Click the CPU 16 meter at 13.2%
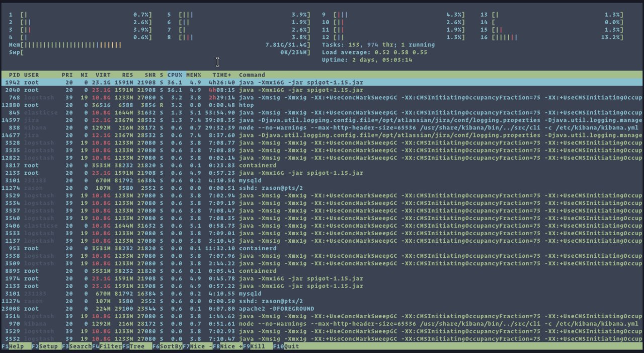This screenshot has height=353, width=644. tap(551, 37)
